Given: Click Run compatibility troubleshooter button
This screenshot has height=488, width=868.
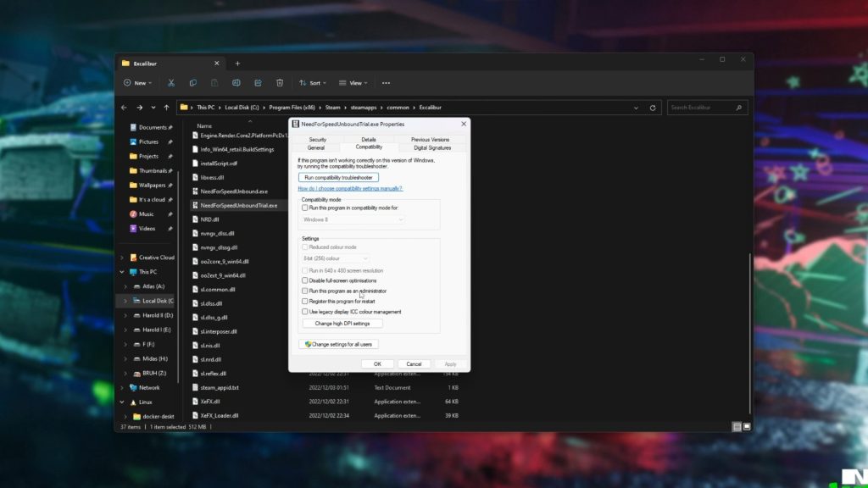Looking at the screenshot, I should 338,178.
